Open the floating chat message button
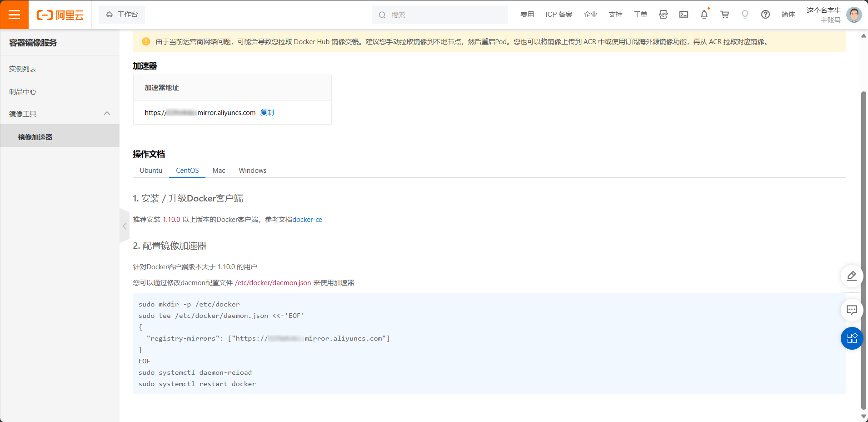 pyautogui.click(x=852, y=310)
